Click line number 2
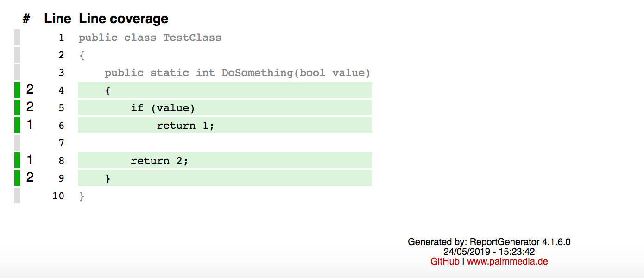Viewport: 644px width, 278px height. [62, 55]
